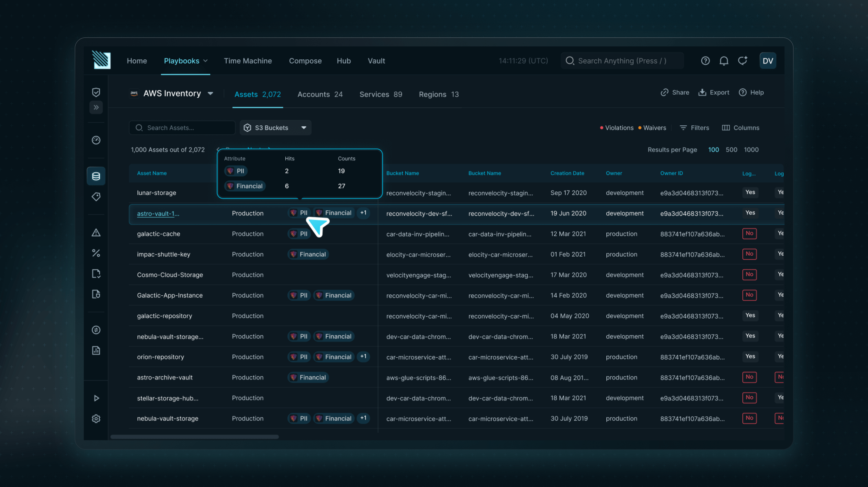The width and height of the screenshot is (868, 487).
Task: Switch to the Assets tab
Action: click(x=257, y=94)
